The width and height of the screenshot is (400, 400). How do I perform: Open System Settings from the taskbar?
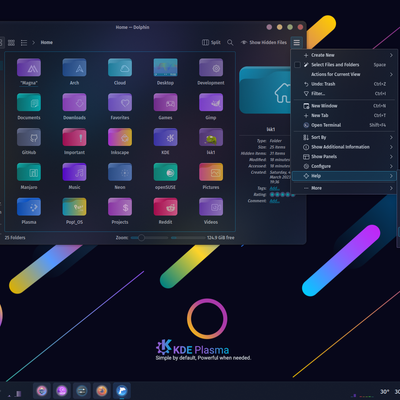[x=82, y=390]
